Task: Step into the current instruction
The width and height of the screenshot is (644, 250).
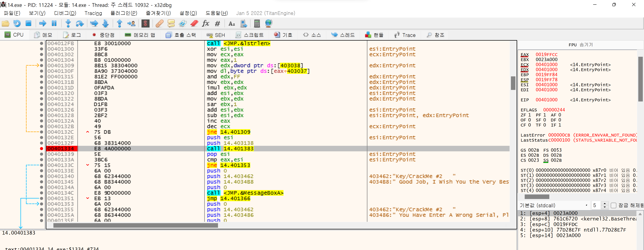Action: coord(68,23)
